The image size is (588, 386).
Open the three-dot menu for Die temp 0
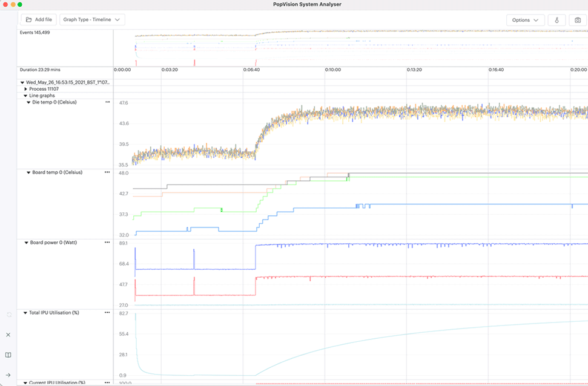108,102
